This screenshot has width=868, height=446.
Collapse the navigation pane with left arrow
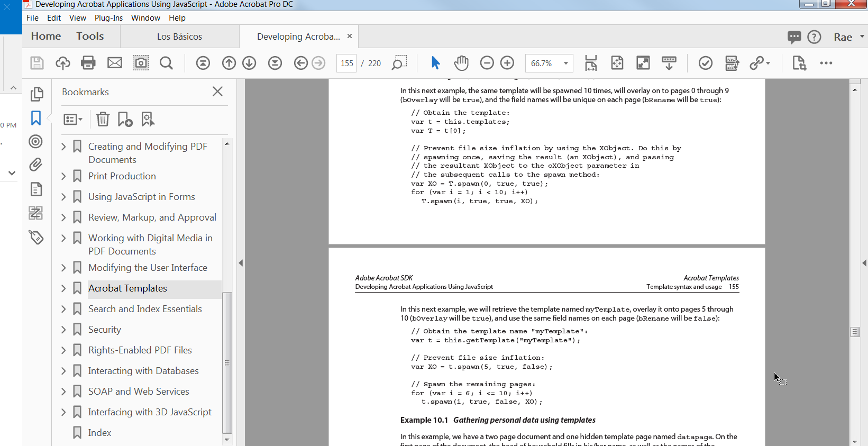241,263
